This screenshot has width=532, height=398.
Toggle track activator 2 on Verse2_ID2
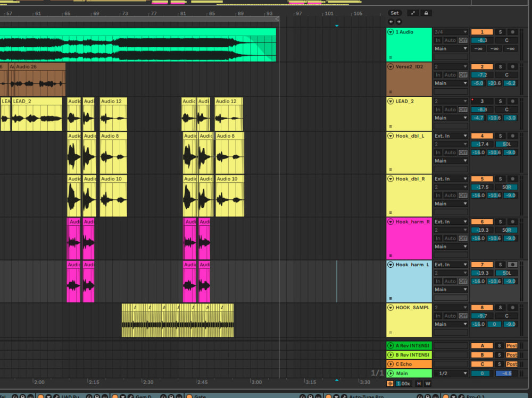pyautogui.click(x=482, y=66)
